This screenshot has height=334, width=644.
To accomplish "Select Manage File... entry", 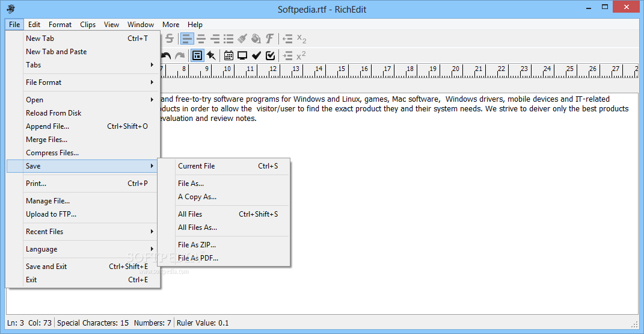I will coord(82,201).
